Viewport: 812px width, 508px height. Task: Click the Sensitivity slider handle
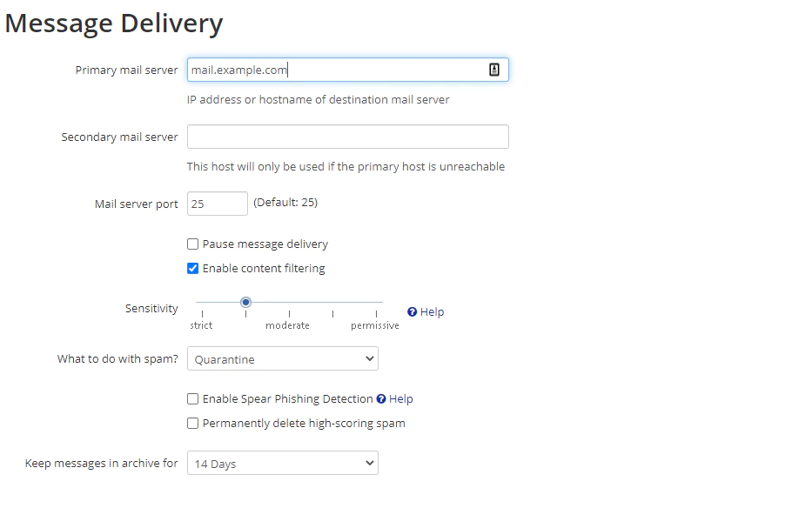246,302
